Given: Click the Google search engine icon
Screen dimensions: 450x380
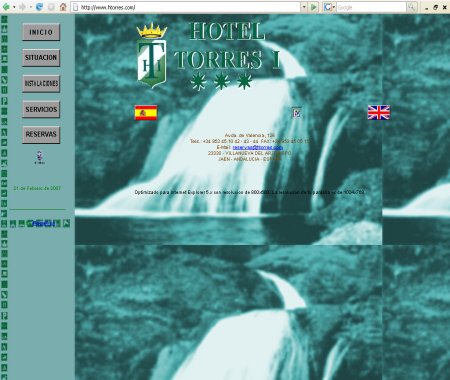Looking at the screenshot, I should (x=327, y=7).
